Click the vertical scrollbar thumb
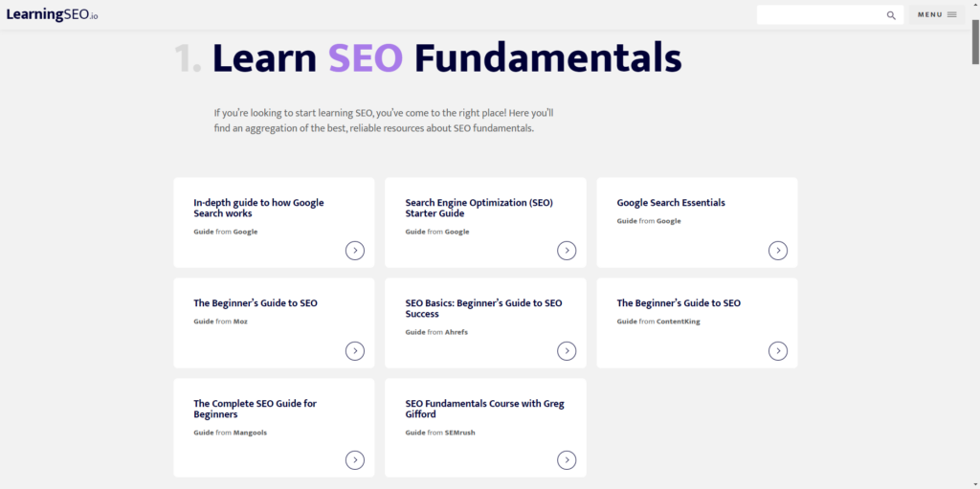Viewport: 980px width, 489px height. click(x=975, y=41)
